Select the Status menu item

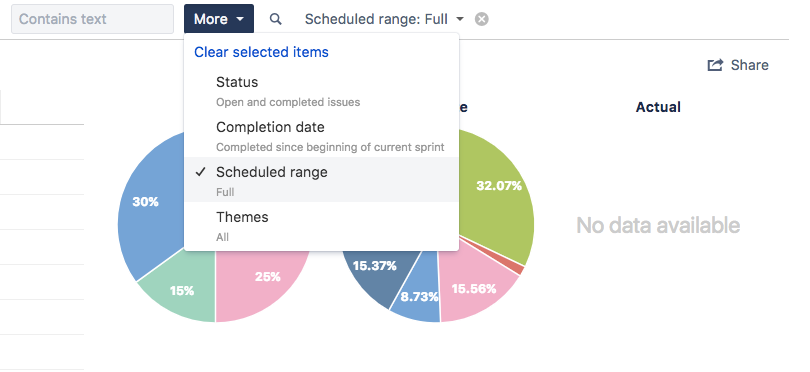coord(321,91)
